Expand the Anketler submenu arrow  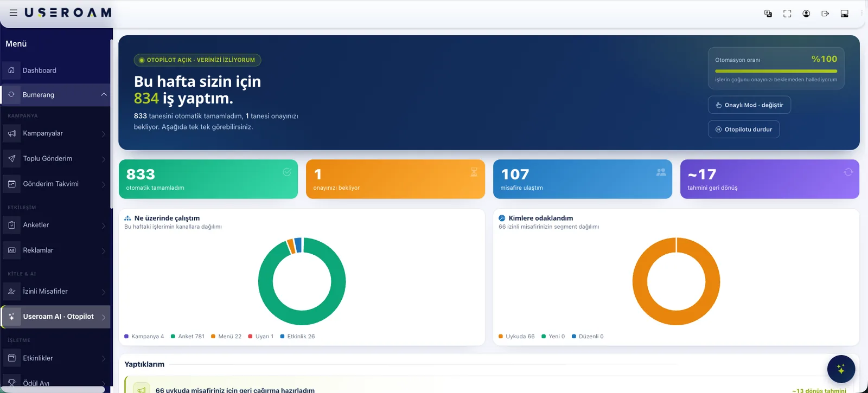coord(104,226)
